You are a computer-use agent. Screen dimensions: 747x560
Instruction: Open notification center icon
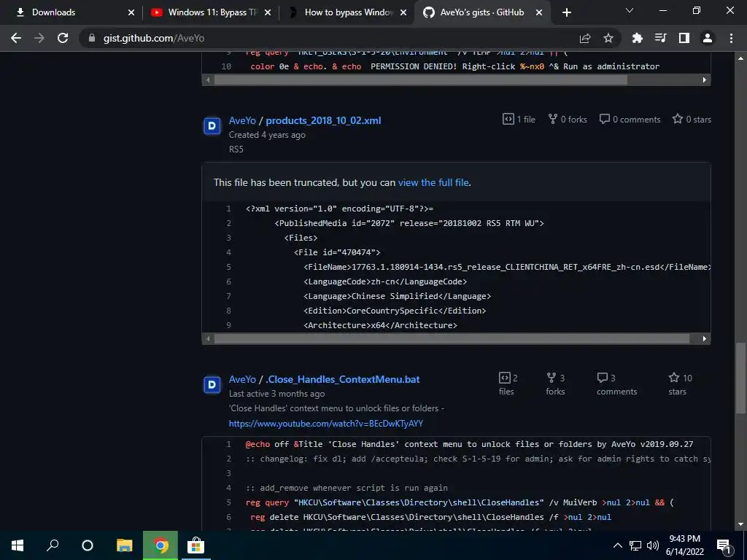point(724,545)
